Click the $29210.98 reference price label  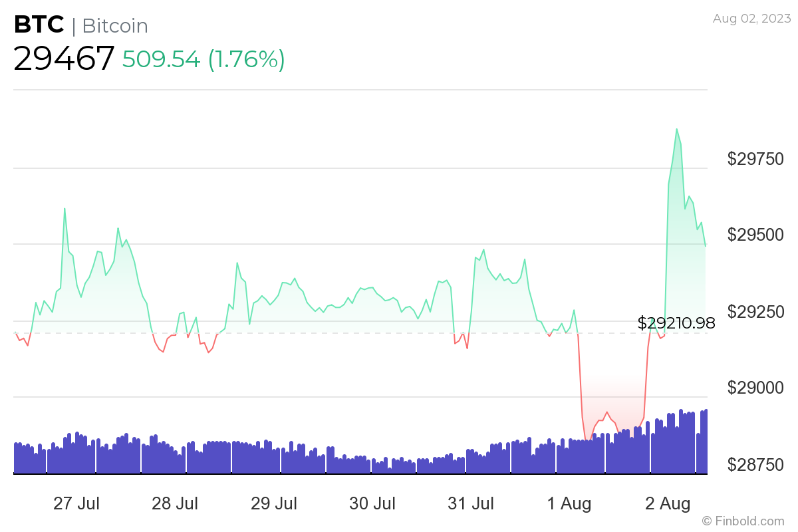(676, 323)
